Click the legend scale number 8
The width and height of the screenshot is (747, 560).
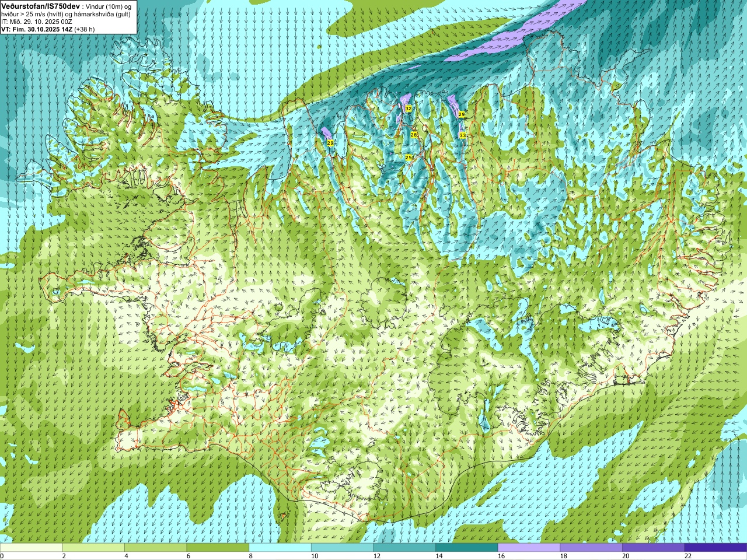(x=251, y=556)
